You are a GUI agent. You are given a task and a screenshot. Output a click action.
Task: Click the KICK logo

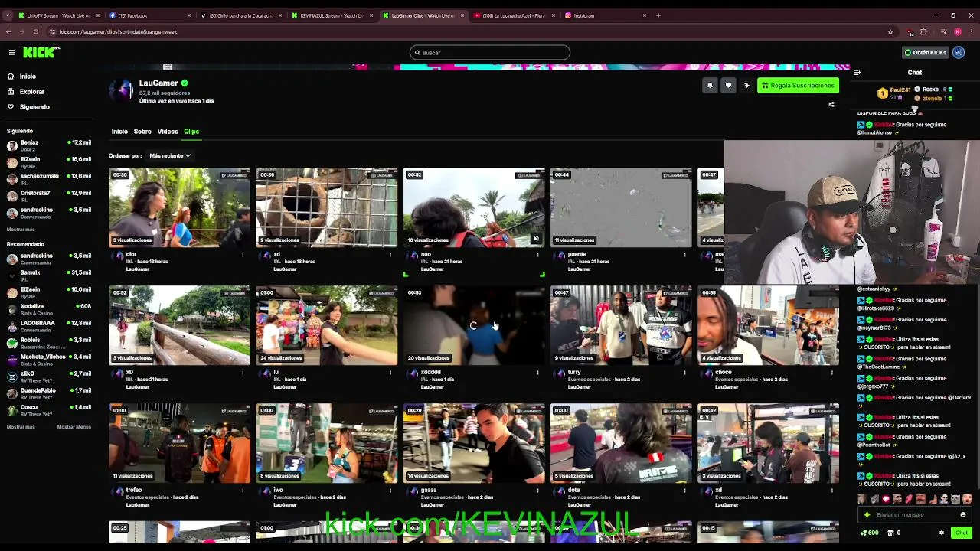coord(41,52)
